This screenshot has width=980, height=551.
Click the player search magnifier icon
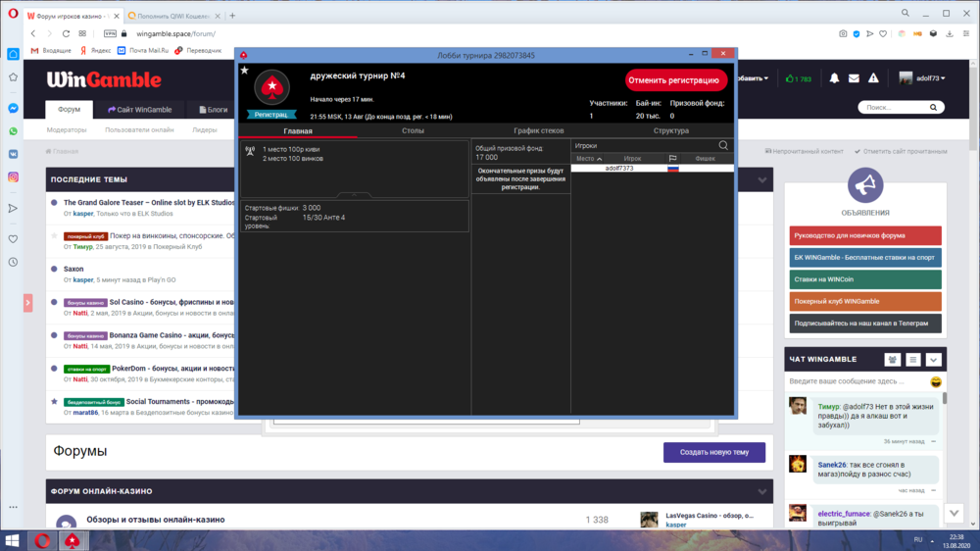click(x=723, y=145)
